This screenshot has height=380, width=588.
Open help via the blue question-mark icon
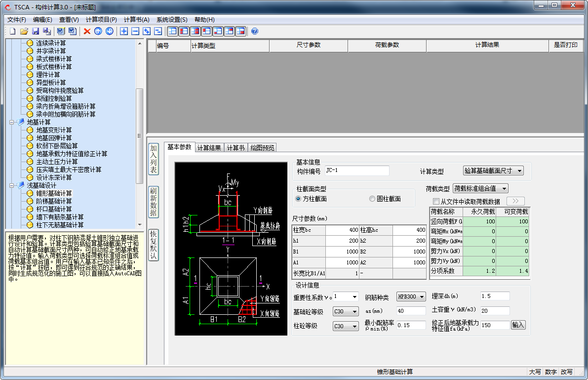click(255, 31)
